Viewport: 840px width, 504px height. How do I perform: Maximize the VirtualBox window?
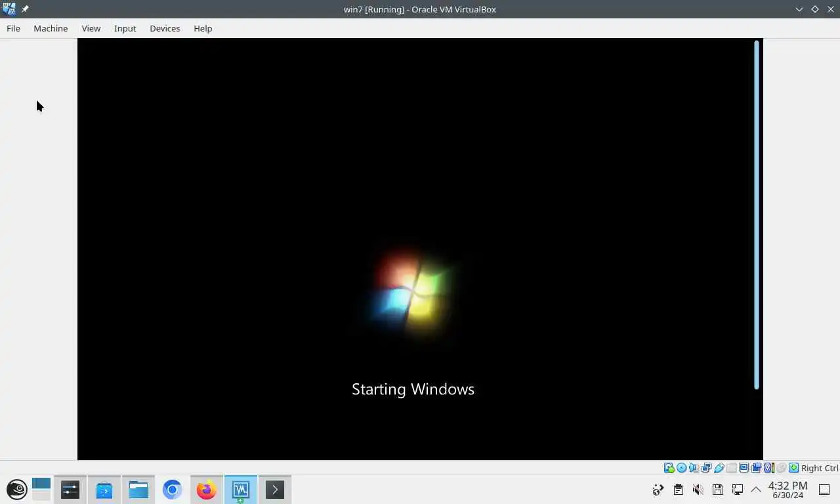pos(815,9)
